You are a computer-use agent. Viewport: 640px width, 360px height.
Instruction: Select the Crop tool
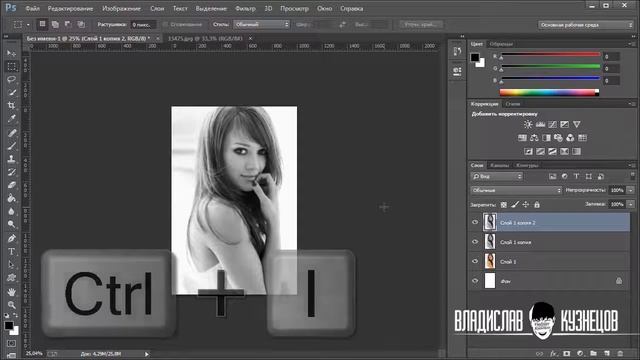pos(11,105)
